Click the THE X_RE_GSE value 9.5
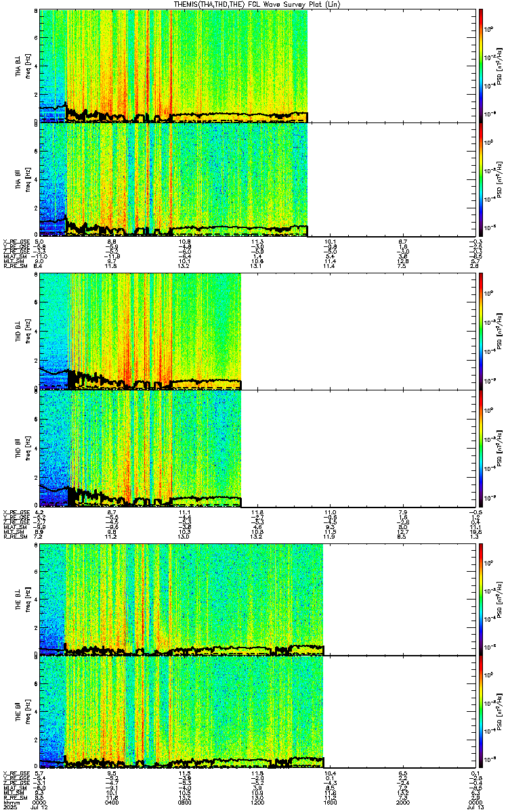The image size is (508, 812). 112,773
